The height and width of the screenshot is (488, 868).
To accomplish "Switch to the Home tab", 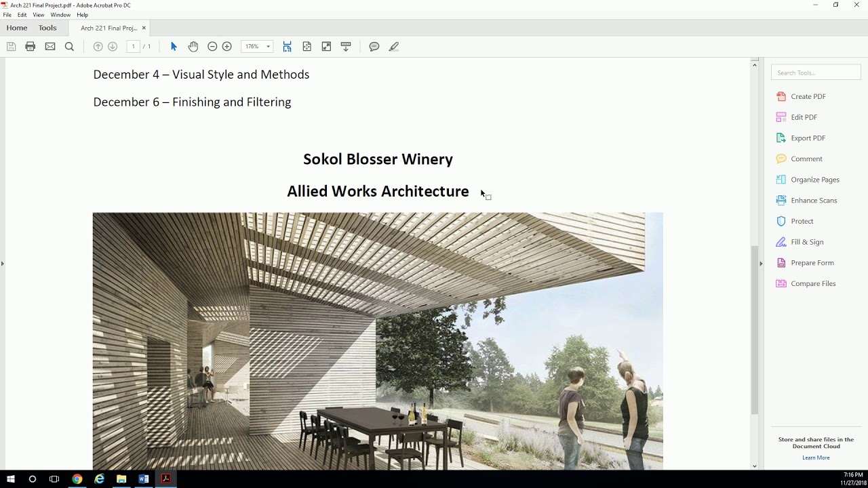I will (x=17, y=28).
